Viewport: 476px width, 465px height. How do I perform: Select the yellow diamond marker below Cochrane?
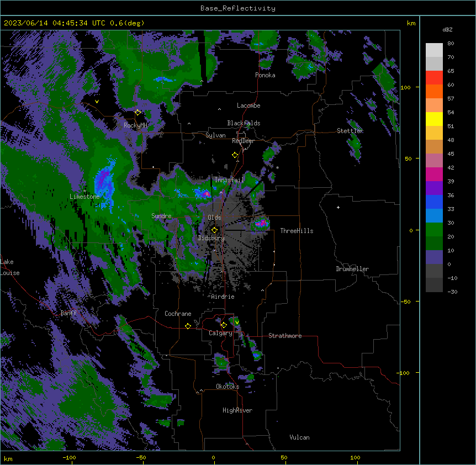pos(188,326)
